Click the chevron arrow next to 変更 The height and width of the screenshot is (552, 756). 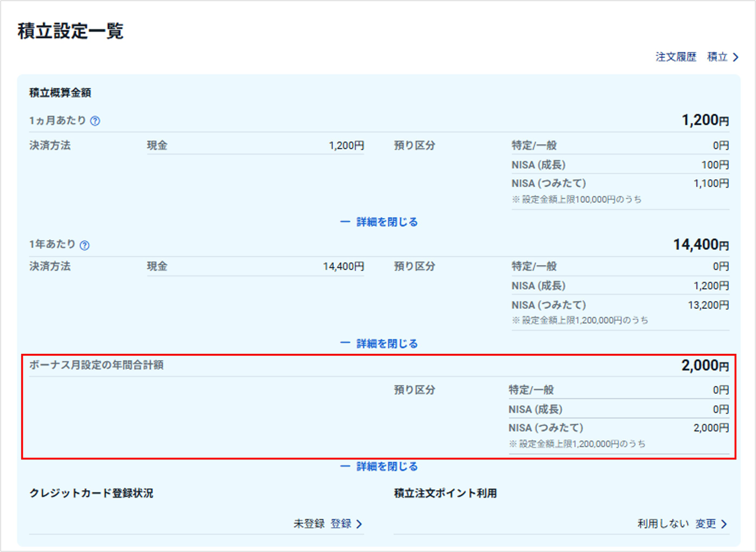[724, 524]
